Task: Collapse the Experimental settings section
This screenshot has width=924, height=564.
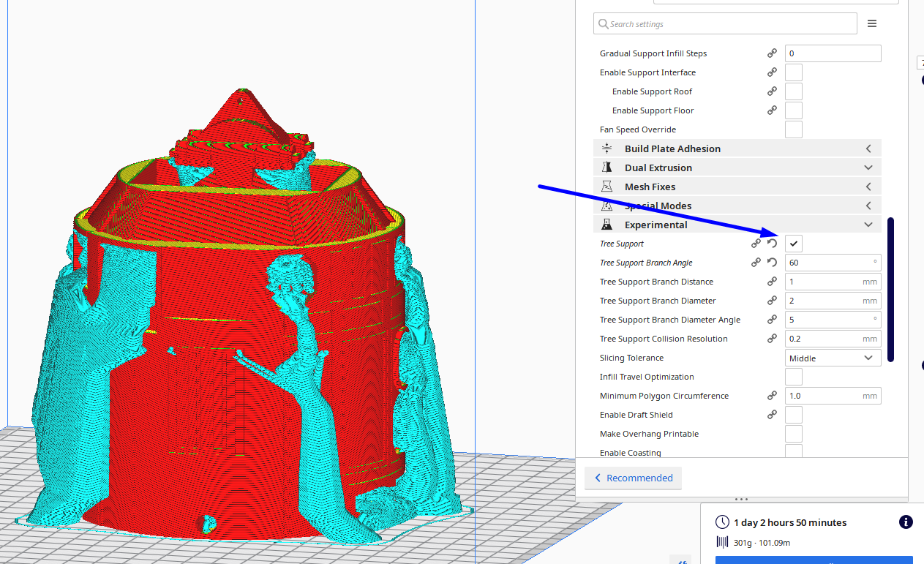Action: [737, 225]
